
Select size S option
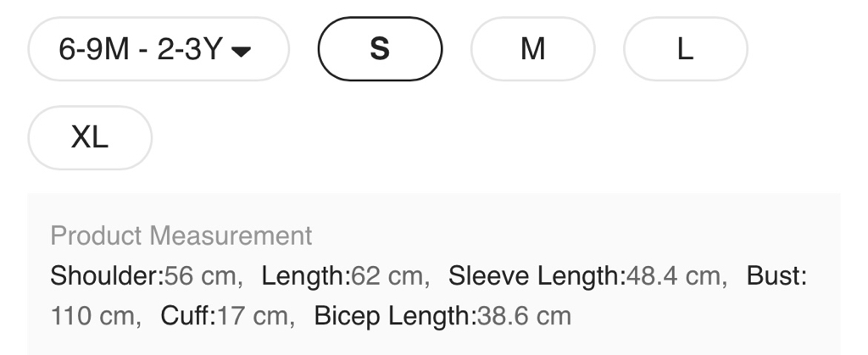click(380, 49)
